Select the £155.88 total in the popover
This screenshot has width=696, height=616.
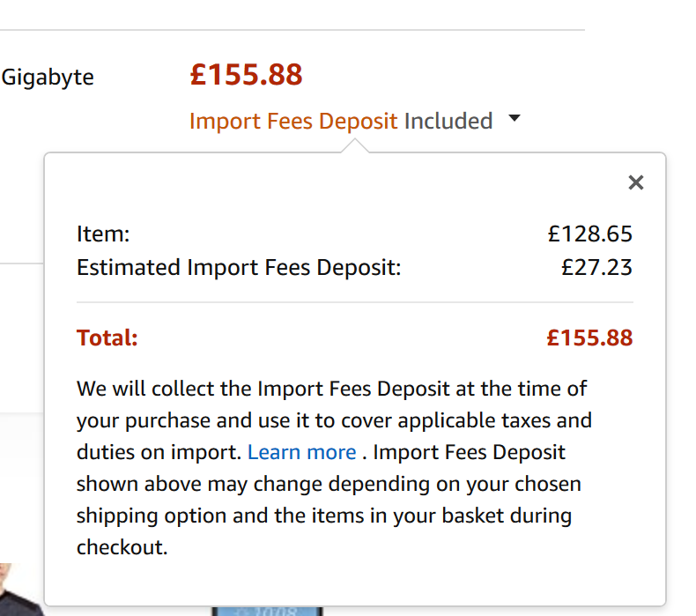click(589, 338)
